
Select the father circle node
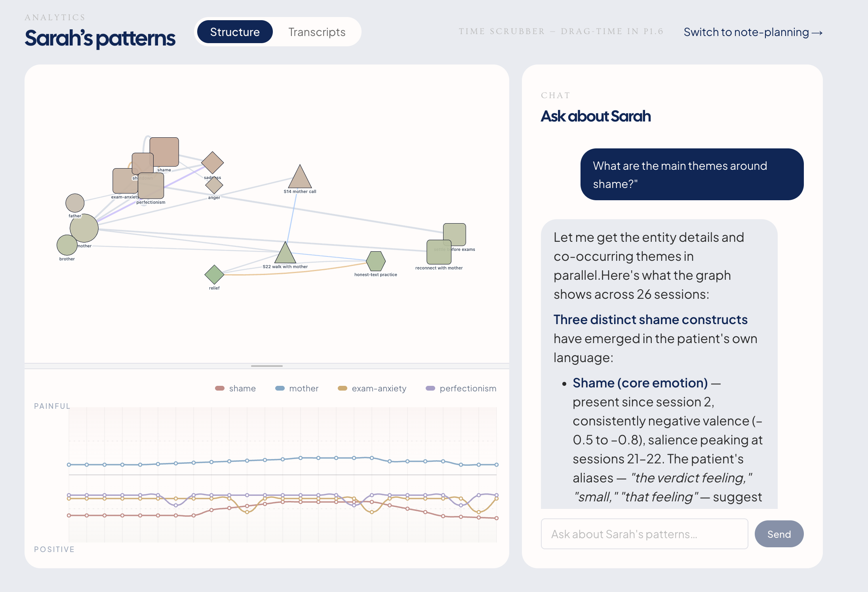(75, 203)
